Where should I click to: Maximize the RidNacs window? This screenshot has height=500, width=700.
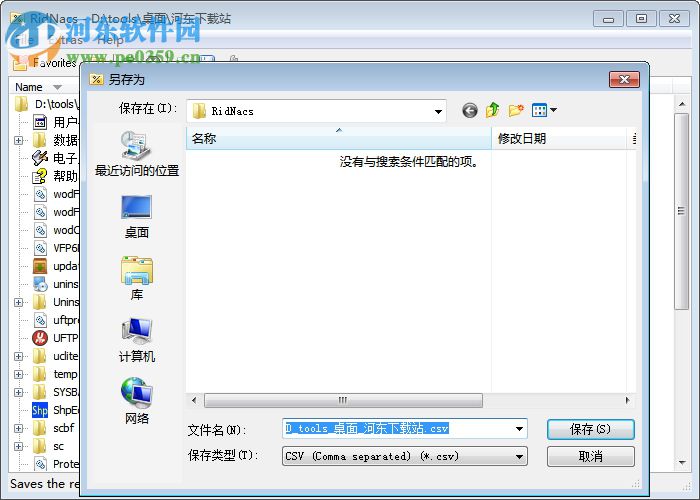coord(641,19)
